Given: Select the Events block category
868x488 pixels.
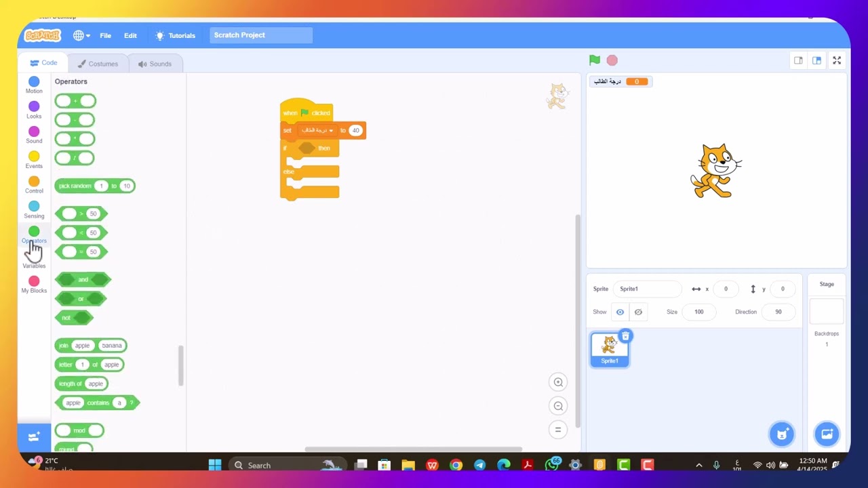Looking at the screenshot, I should pos(34,161).
